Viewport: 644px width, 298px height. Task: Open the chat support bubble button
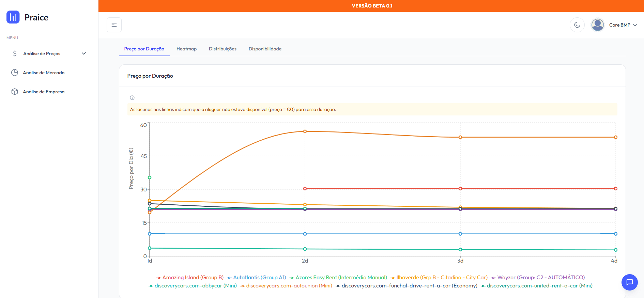[629, 282]
